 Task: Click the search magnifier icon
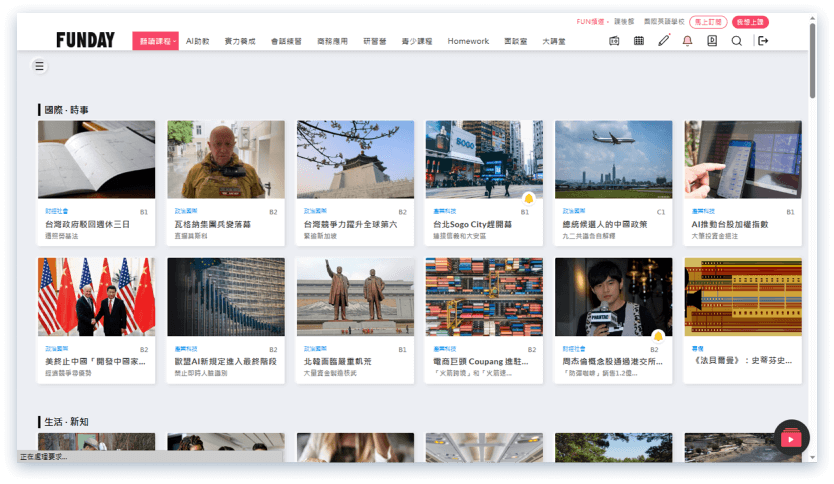[x=736, y=41]
